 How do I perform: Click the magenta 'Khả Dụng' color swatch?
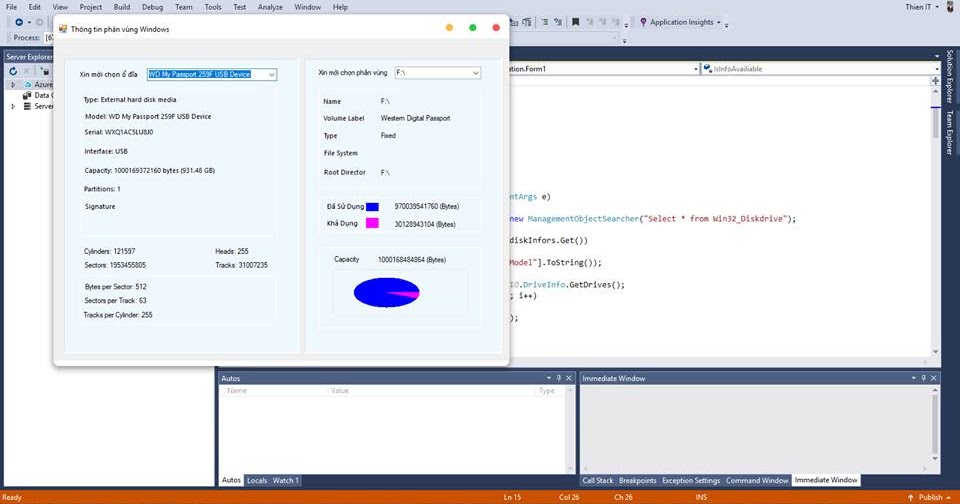click(x=372, y=223)
